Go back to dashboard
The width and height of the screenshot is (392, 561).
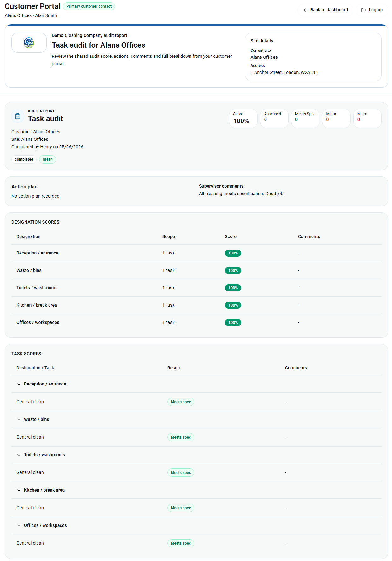(325, 10)
